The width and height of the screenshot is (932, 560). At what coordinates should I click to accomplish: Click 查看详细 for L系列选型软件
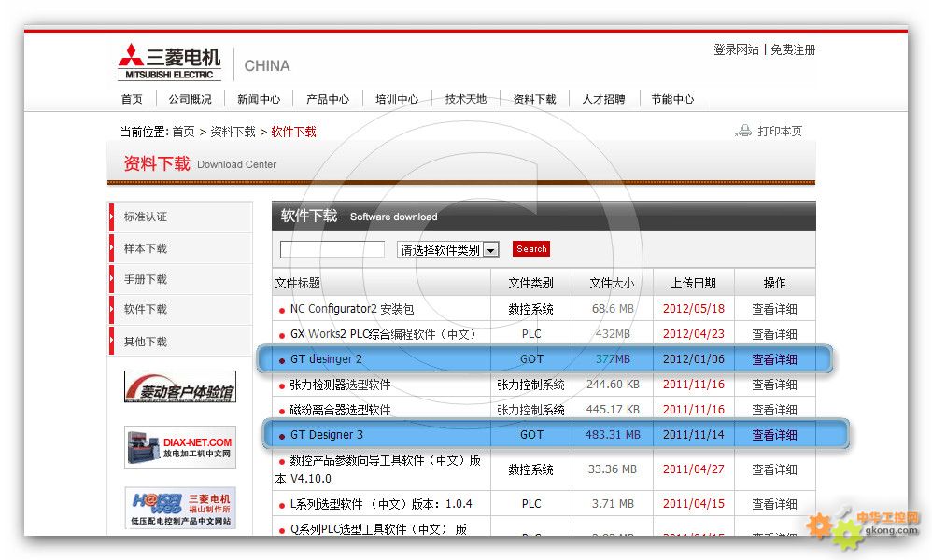coord(774,504)
